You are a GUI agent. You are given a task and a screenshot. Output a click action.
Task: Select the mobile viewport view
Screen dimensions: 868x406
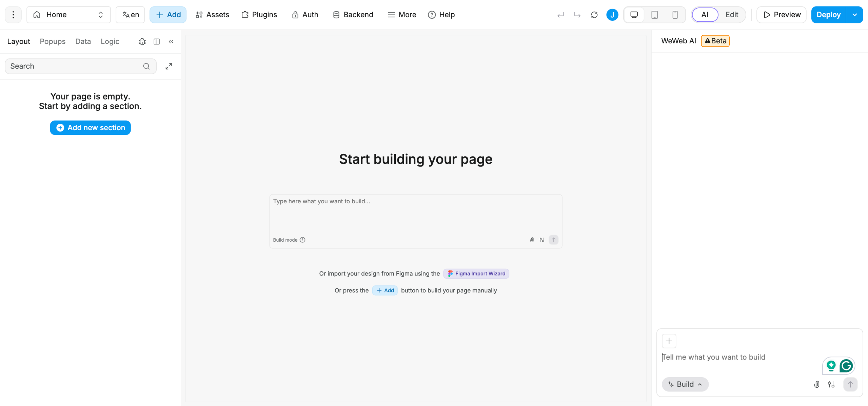(x=675, y=15)
